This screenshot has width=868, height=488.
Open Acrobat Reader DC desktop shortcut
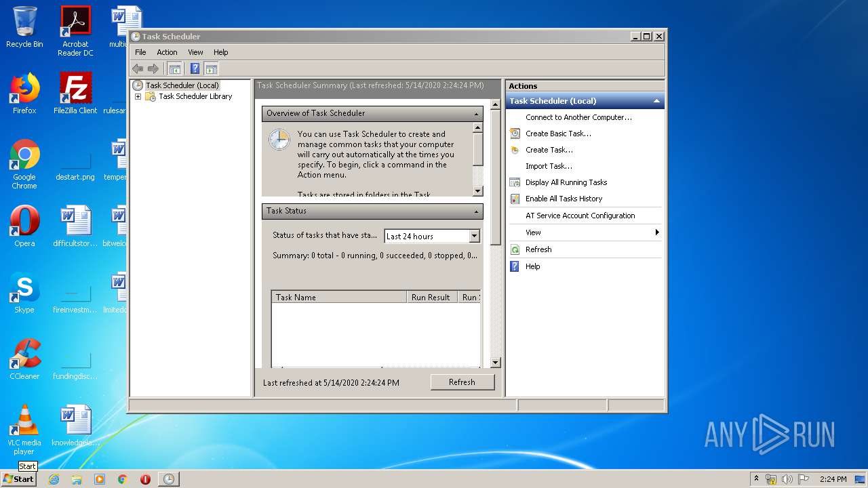click(75, 31)
